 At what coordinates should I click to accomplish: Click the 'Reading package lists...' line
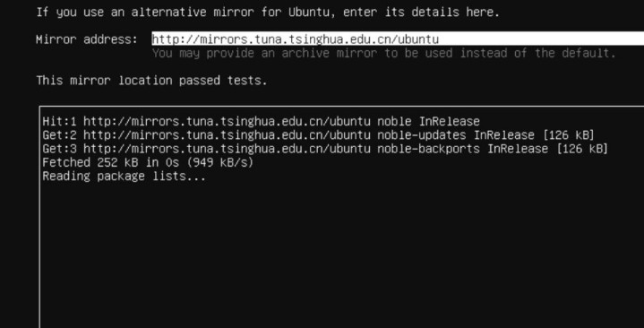click(124, 176)
